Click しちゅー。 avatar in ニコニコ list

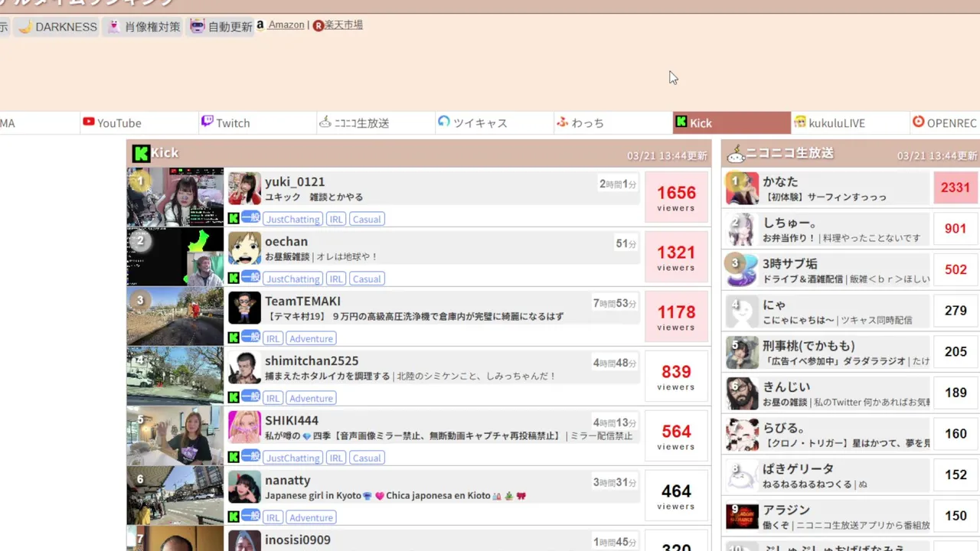pos(742,230)
